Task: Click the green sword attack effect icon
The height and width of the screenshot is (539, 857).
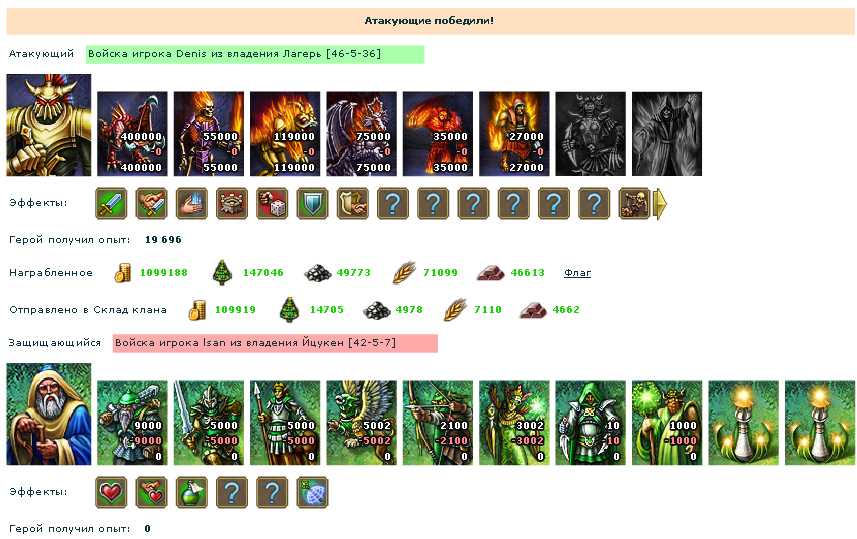Action: (111, 203)
